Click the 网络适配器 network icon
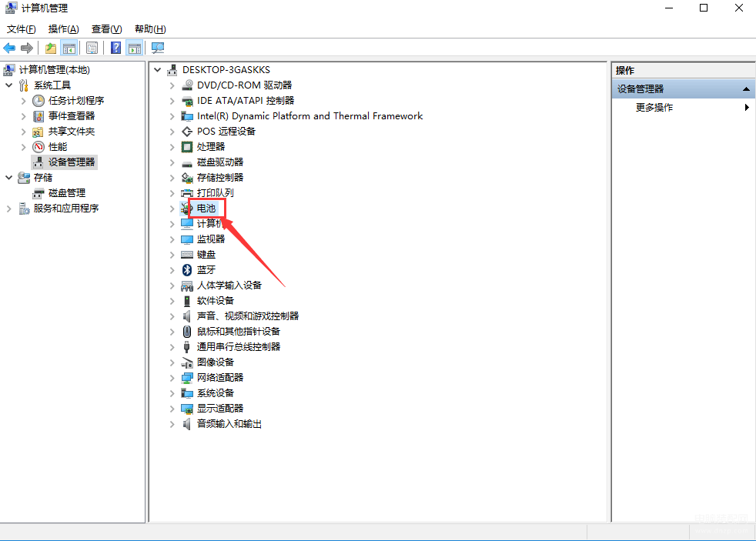Image resolution: width=756 pixels, height=541 pixels. pyautogui.click(x=187, y=378)
